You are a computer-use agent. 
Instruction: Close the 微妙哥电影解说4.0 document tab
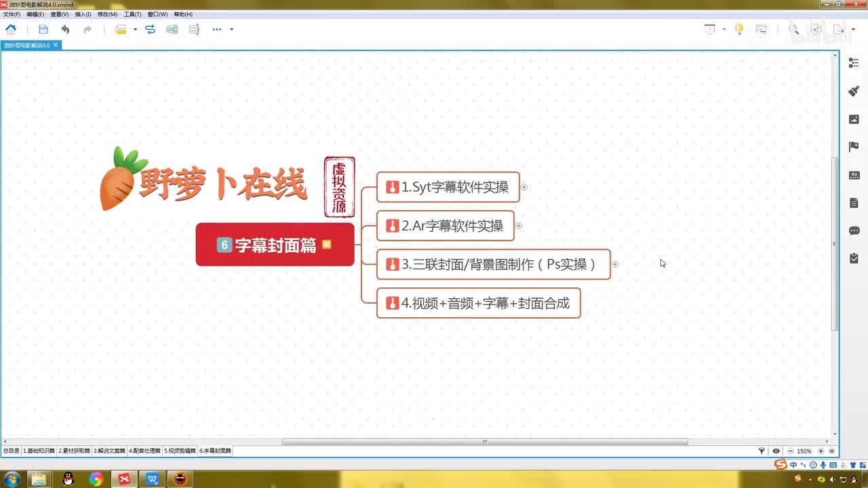(x=56, y=45)
